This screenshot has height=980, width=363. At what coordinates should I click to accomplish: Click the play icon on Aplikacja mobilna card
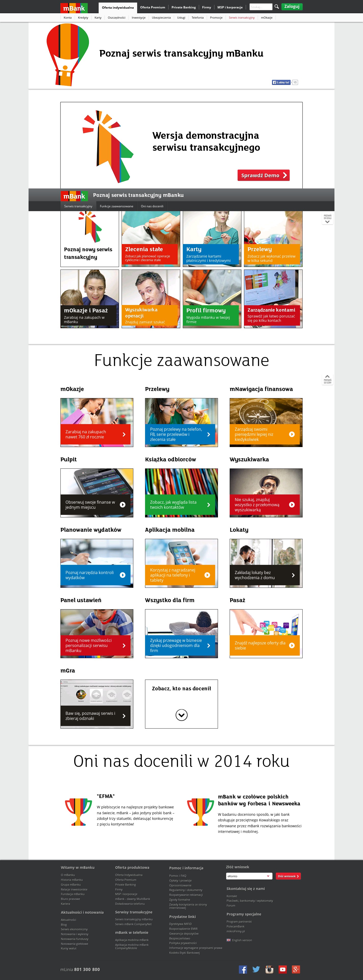207,575
